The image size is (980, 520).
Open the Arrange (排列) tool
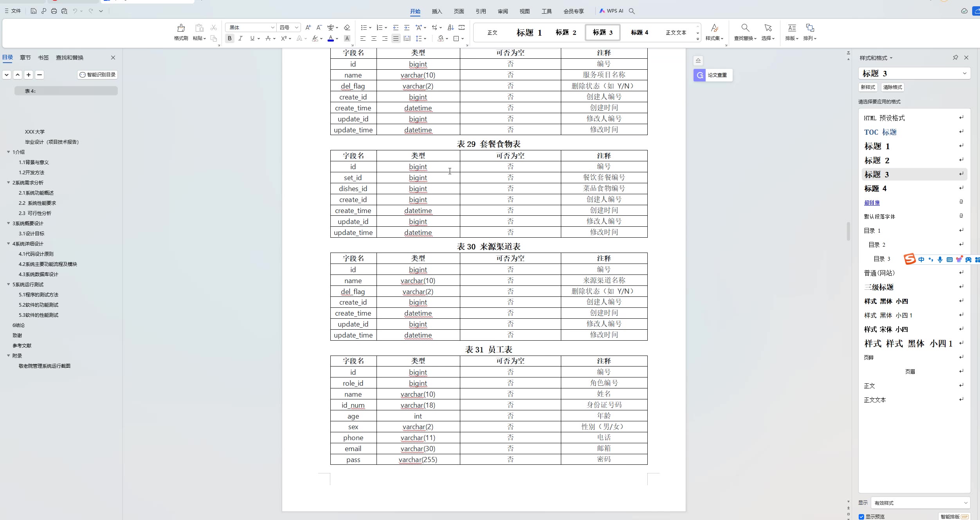pos(810,32)
